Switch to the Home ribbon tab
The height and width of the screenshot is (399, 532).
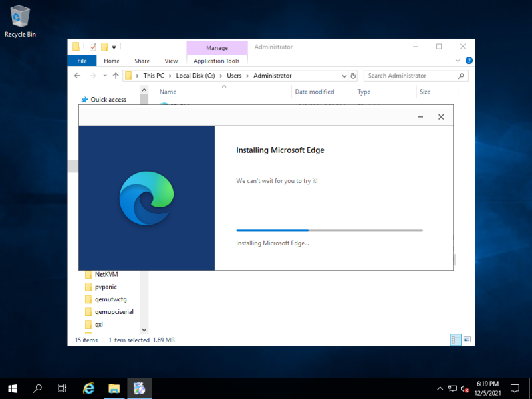tap(112, 61)
